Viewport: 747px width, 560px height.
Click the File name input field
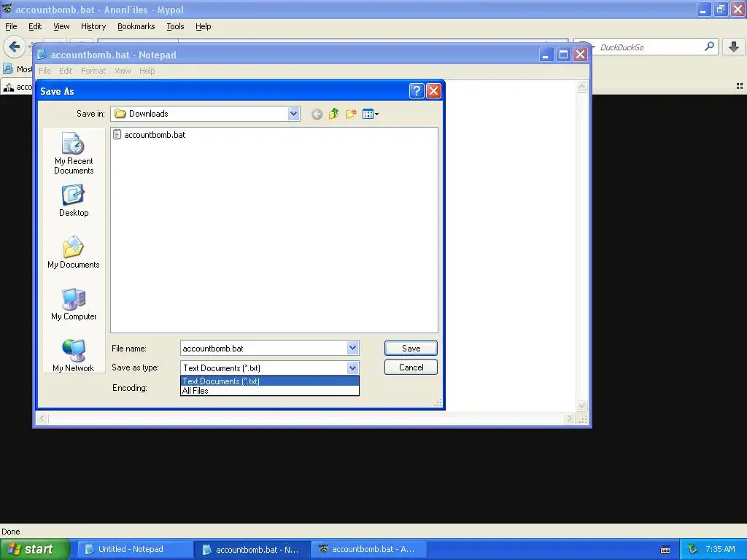tap(264, 348)
